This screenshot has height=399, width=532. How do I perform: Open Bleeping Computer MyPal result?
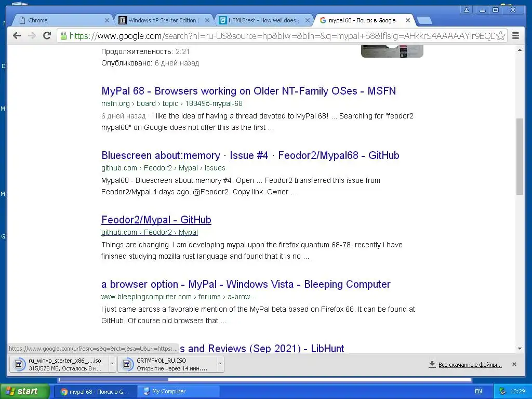(246, 284)
